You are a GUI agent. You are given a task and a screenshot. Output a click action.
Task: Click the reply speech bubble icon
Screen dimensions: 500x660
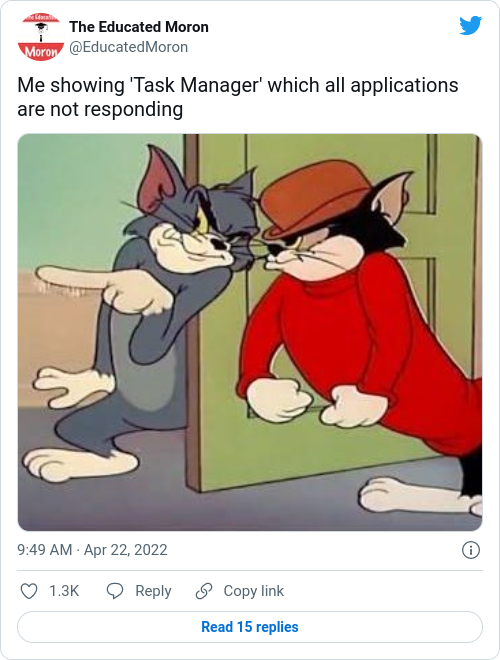point(114,591)
